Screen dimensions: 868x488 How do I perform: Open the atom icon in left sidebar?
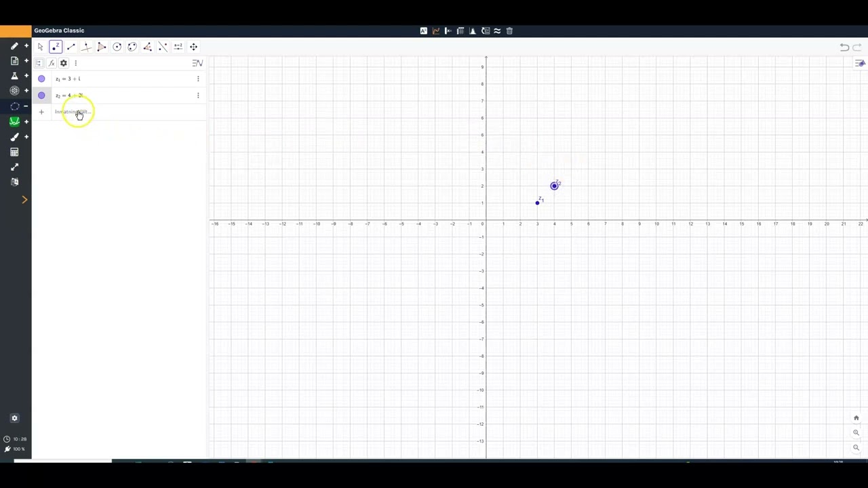[x=14, y=91]
